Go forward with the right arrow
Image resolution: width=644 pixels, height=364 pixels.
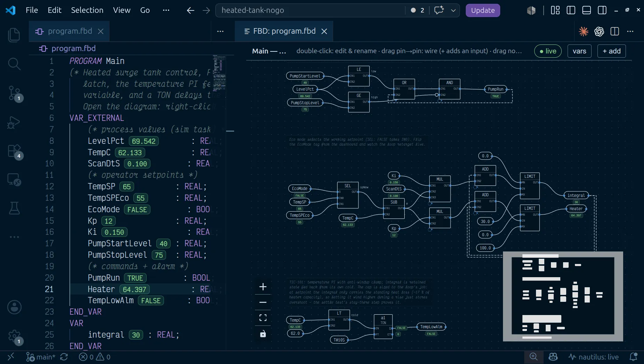click(206, 10)
